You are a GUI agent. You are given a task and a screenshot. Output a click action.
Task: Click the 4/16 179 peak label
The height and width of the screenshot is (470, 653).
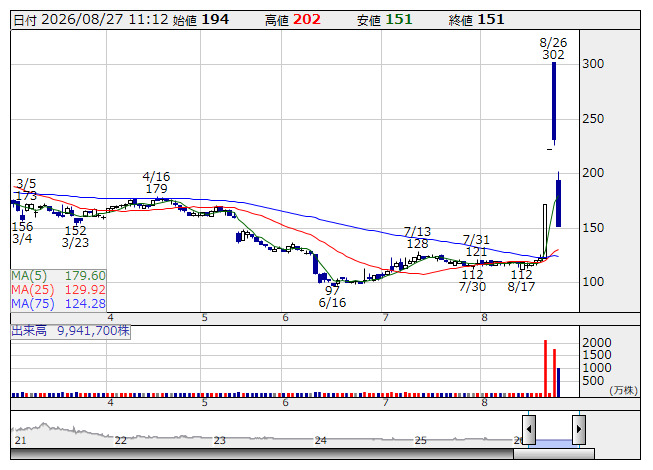(x=157, y=183)
